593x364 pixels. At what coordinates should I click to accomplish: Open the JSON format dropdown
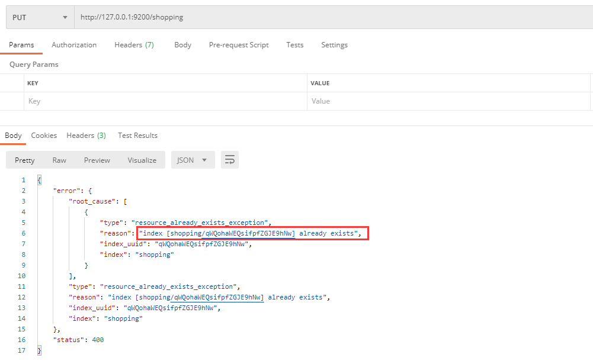point(193,160)
